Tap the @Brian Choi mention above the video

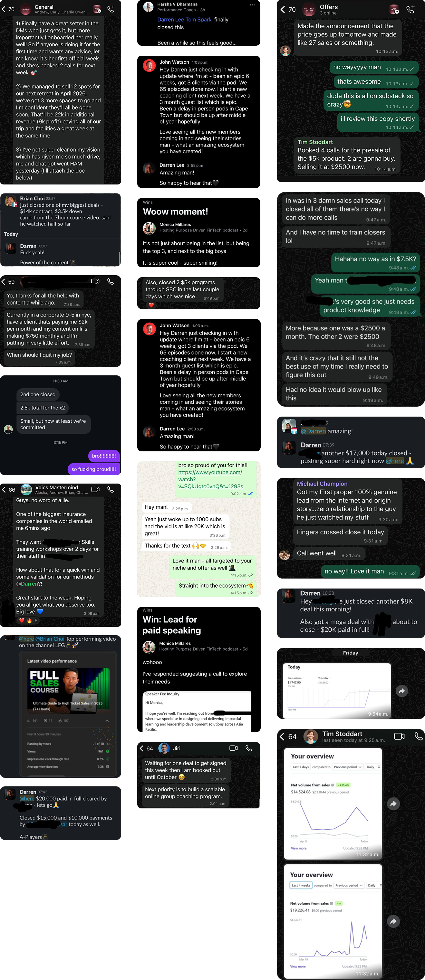50,639
